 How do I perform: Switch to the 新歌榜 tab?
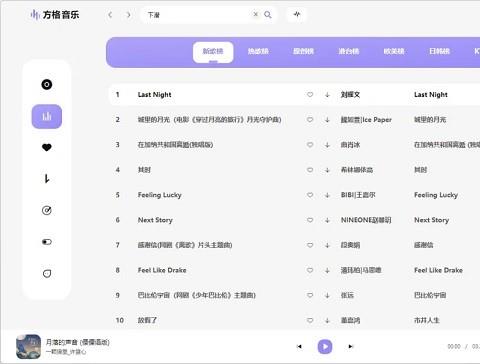[213, 52]
